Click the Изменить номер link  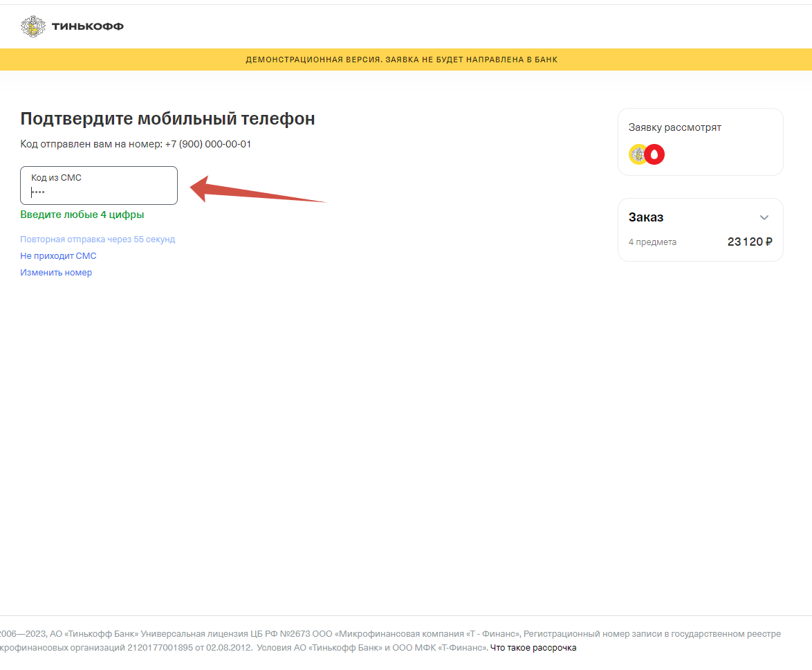coord(56,273)
